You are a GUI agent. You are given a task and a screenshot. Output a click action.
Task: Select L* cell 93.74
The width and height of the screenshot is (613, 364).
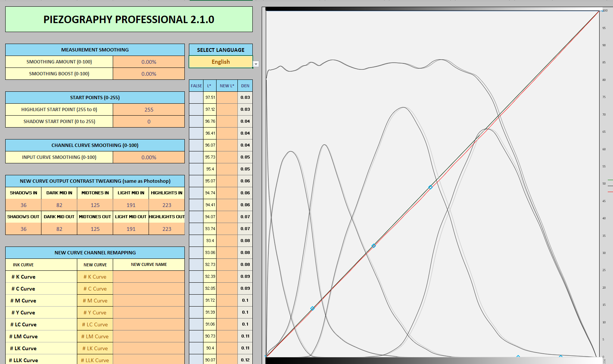(210, 229)
